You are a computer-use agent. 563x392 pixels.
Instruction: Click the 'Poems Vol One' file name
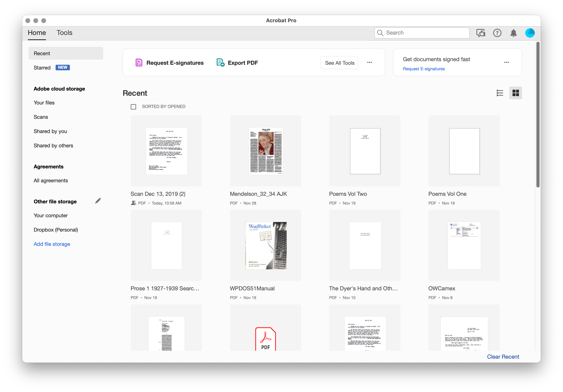(x=447, y=194)
